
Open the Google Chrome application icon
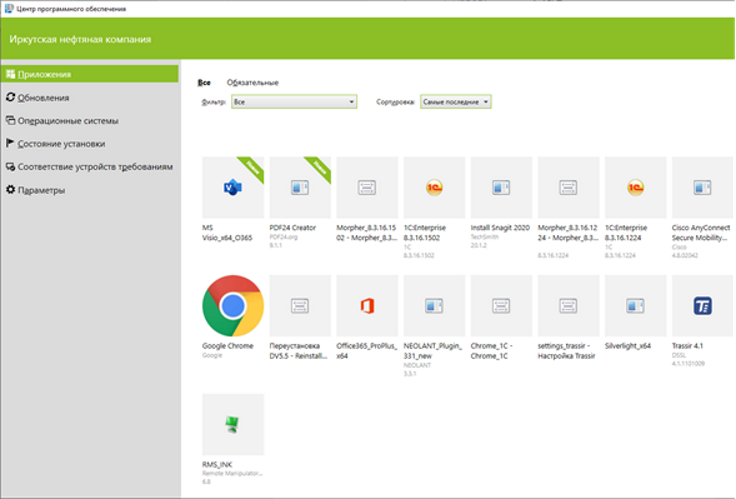(233, 306)
